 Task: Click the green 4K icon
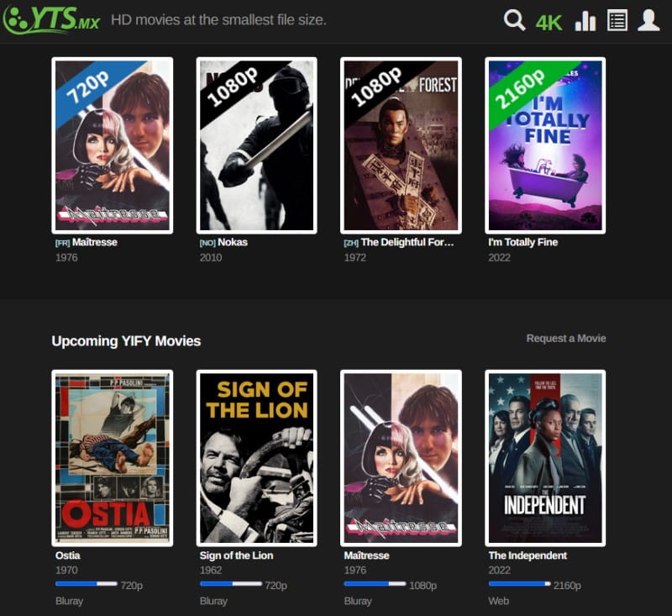549,22
